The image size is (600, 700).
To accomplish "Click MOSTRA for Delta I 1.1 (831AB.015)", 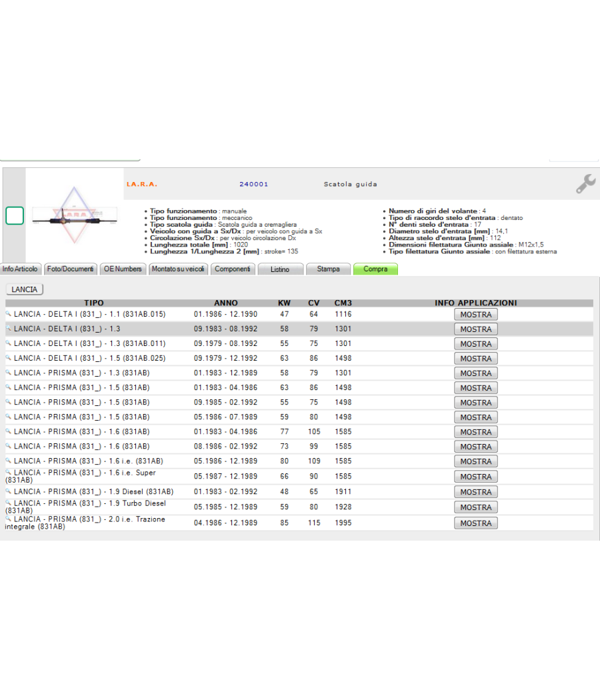I will (476, 315).
